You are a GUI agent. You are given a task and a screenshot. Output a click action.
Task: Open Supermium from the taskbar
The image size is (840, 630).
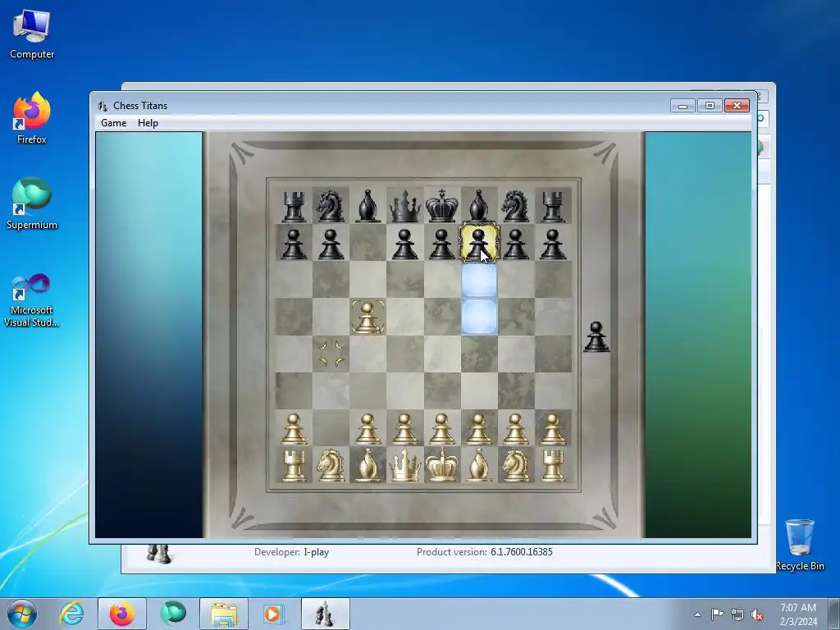pyautogui.click(x=172, y=614)
